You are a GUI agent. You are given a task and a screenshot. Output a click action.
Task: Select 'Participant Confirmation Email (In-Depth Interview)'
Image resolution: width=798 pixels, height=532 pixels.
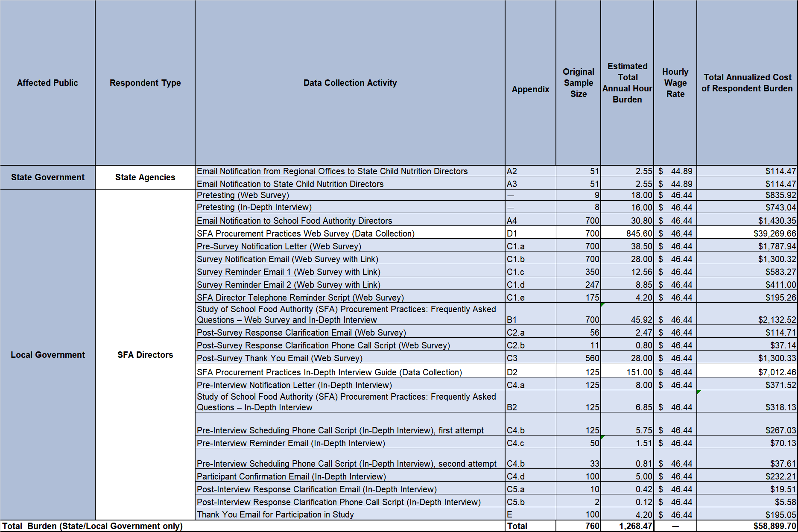coord(350,476)
